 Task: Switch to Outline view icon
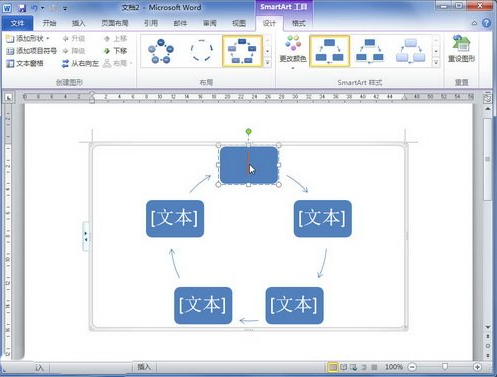pyautogui.click(x=364, y=367)
